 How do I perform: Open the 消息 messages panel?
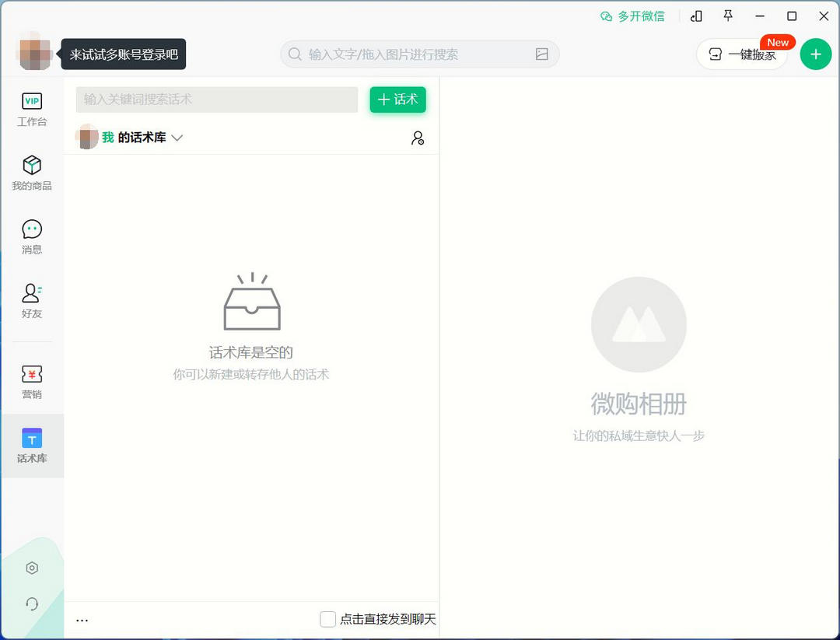click(x=32, y=236)
